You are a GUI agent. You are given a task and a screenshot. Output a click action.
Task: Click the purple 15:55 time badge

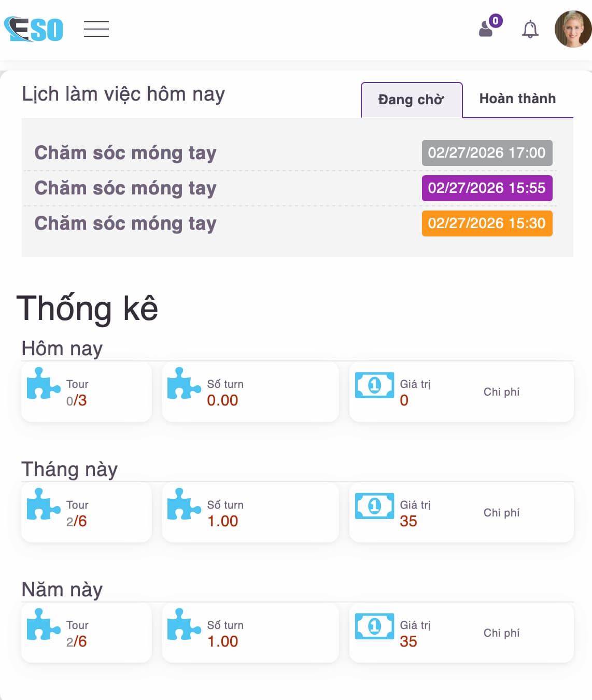[x=487, y=188]
